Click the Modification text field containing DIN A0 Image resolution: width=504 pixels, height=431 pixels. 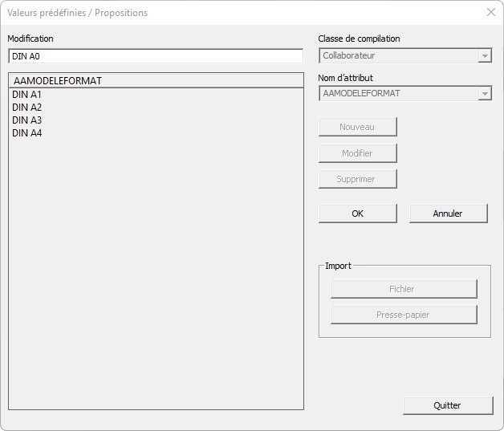pos(156,56)
